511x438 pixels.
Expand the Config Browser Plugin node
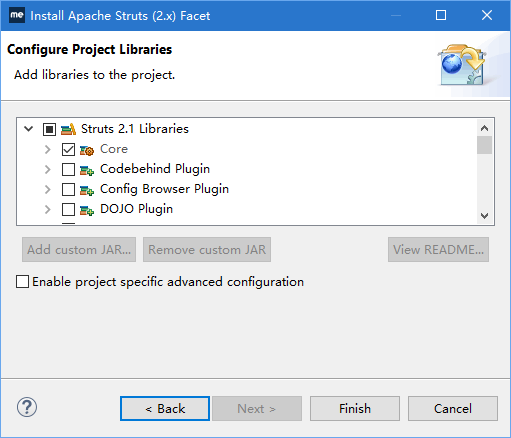point(48,189)
